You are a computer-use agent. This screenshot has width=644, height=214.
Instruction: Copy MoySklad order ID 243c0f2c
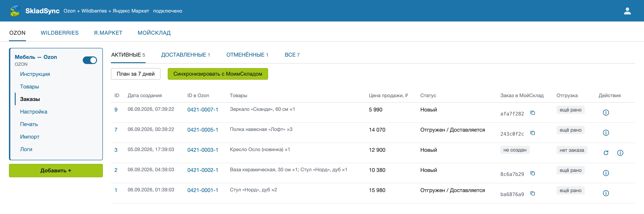tap(532, 133)
